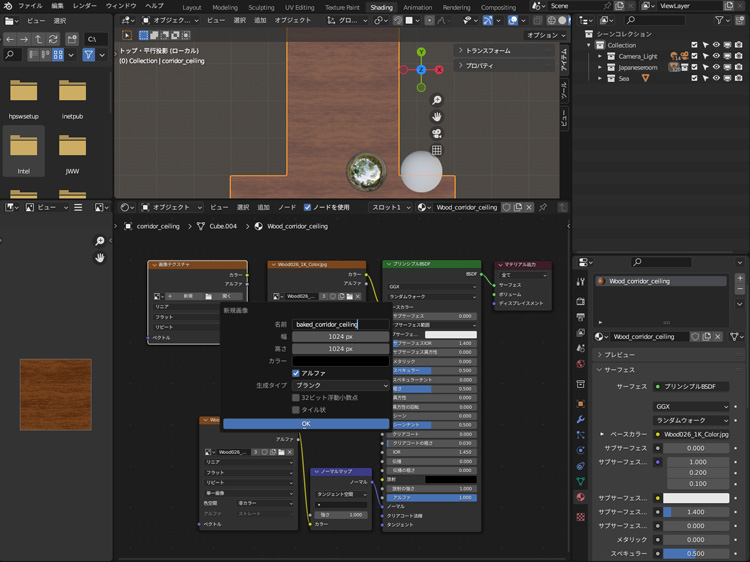Click the pan hand icon in the 3D viewport
Image resolution: width=750 pixels, height=562 pixels.
pos(437,117)
